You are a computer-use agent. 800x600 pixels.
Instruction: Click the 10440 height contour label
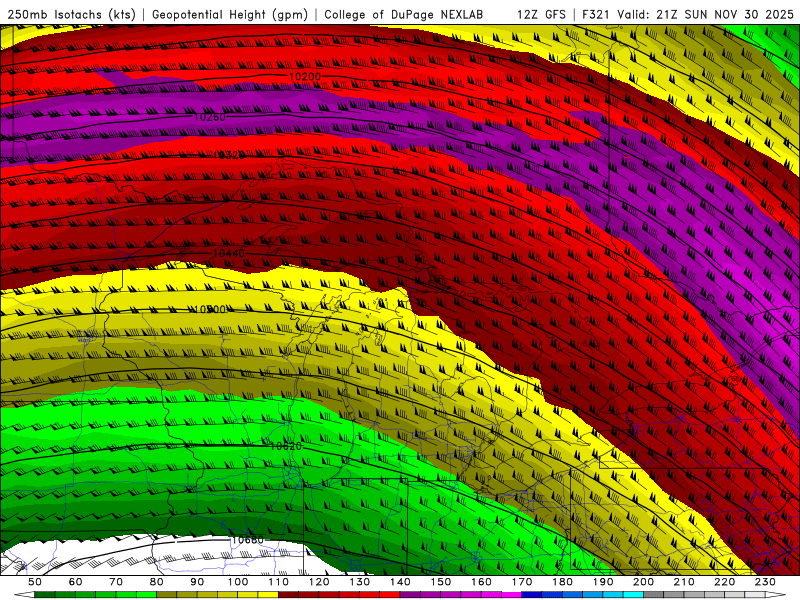[x=228, y=253]
